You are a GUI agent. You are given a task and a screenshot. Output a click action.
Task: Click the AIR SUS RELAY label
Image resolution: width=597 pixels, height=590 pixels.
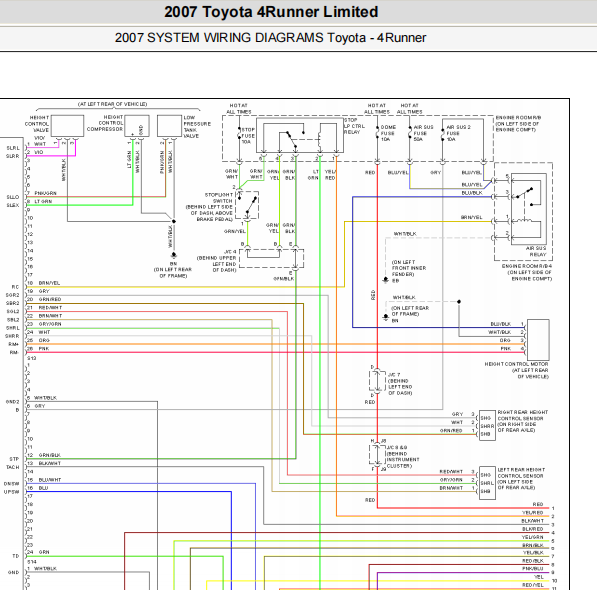(536, 251)
